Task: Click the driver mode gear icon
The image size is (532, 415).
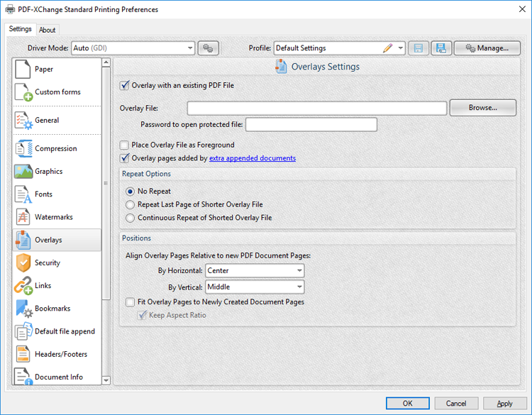Action: tap(208, 48)
